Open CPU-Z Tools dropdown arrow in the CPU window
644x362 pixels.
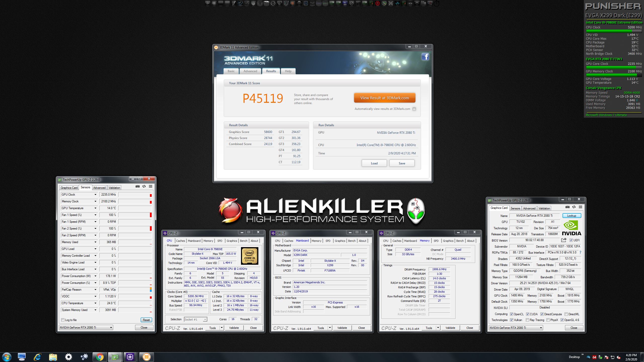(x=222, y=328)
